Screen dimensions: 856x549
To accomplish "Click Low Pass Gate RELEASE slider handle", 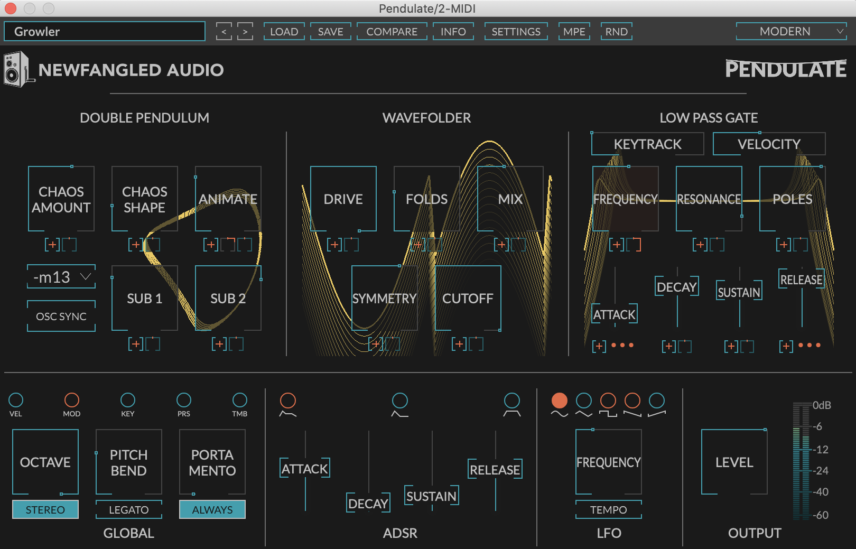I will [x=801, y=279].
